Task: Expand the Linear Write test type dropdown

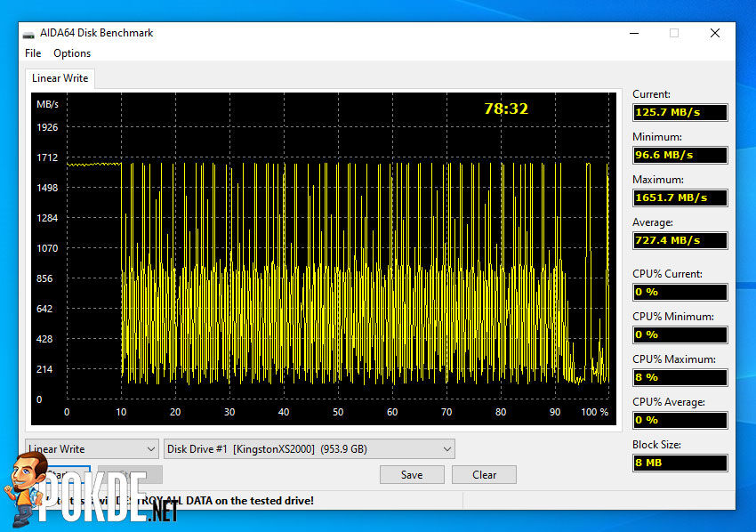Action: pyautogui.click(x=92, y=449)
